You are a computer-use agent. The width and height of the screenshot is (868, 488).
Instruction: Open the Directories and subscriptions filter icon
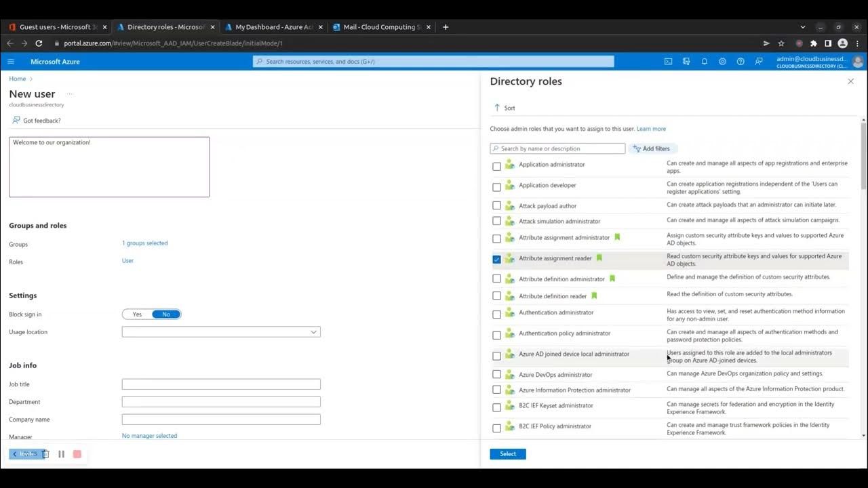[x=686, y=61]
